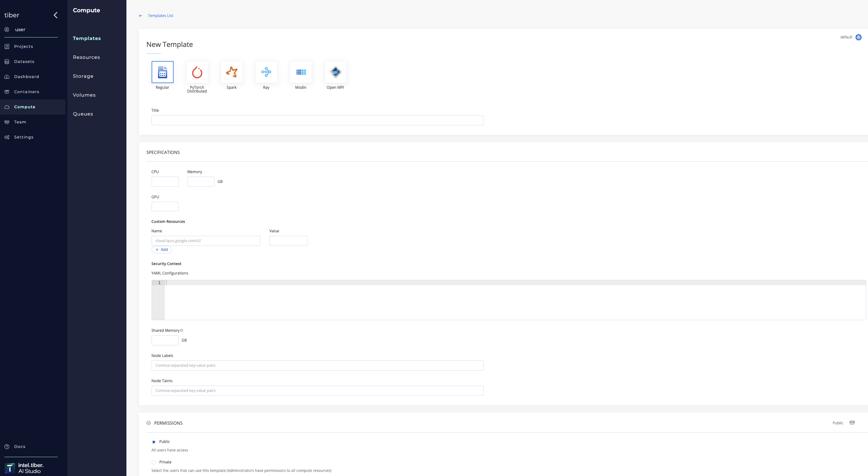Click the GPU input field
This screenshot has height=476, width=868.
tap(165, 207)
